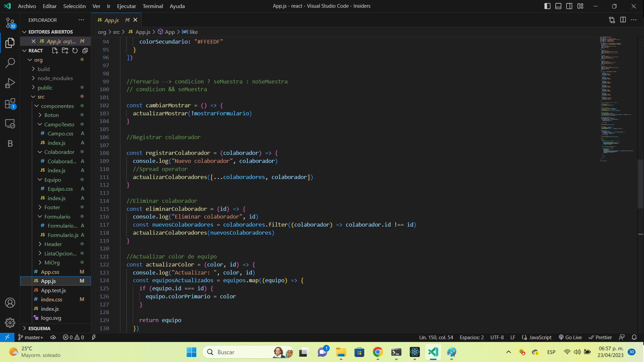
Task: Close App.js in open editors list
Action: pos(34,41)
